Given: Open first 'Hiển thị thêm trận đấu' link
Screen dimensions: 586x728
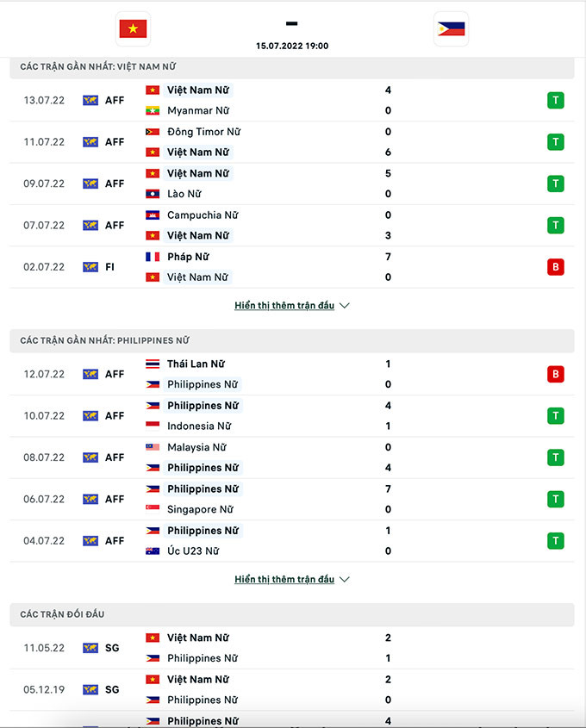Looking at the screenshot, I should (284, 306).
